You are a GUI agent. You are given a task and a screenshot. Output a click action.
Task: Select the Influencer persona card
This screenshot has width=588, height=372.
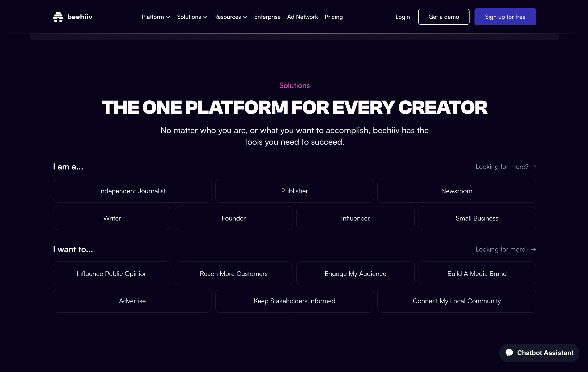point(355,218)
